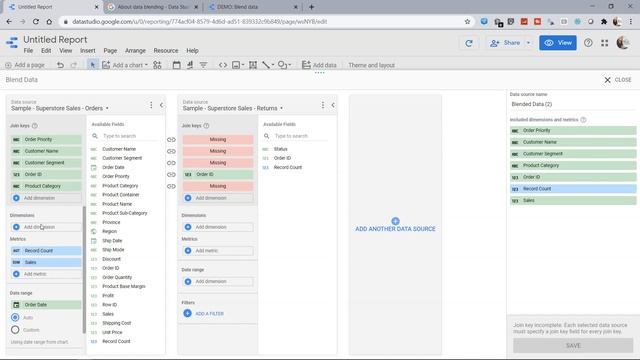Click the join link icon beside Order Priority
Image resolution: width=640 pixels, height=360 pixels.
click(x=171, y=140)
